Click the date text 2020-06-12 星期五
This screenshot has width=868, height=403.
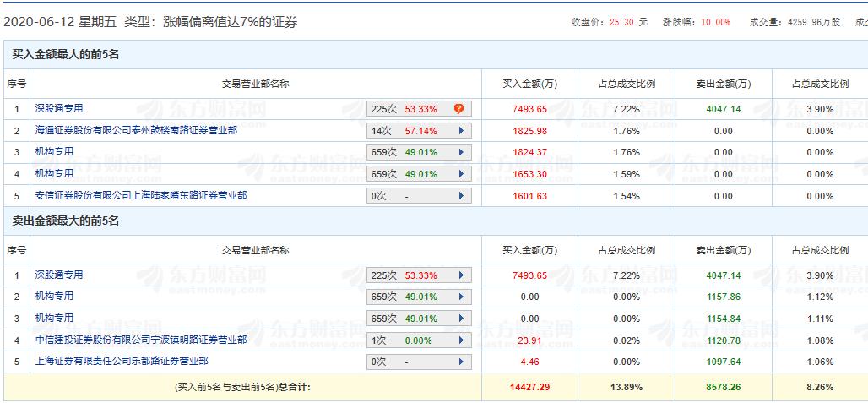(x=60, y=22)
